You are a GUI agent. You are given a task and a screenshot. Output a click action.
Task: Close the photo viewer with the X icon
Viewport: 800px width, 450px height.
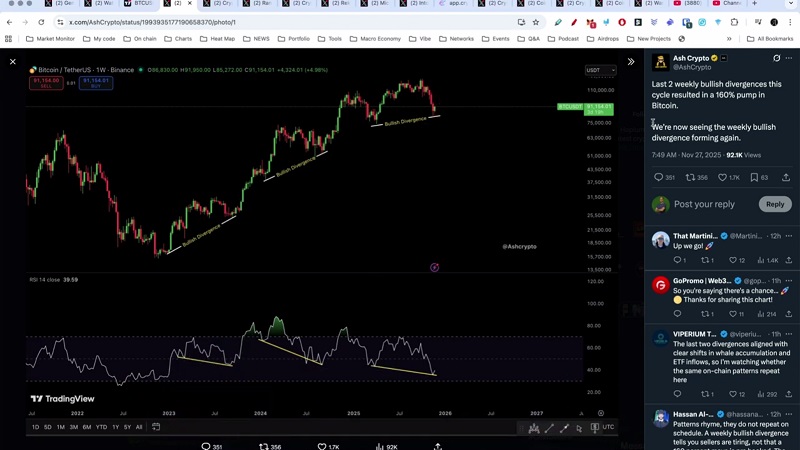click(x=13, y=62)
